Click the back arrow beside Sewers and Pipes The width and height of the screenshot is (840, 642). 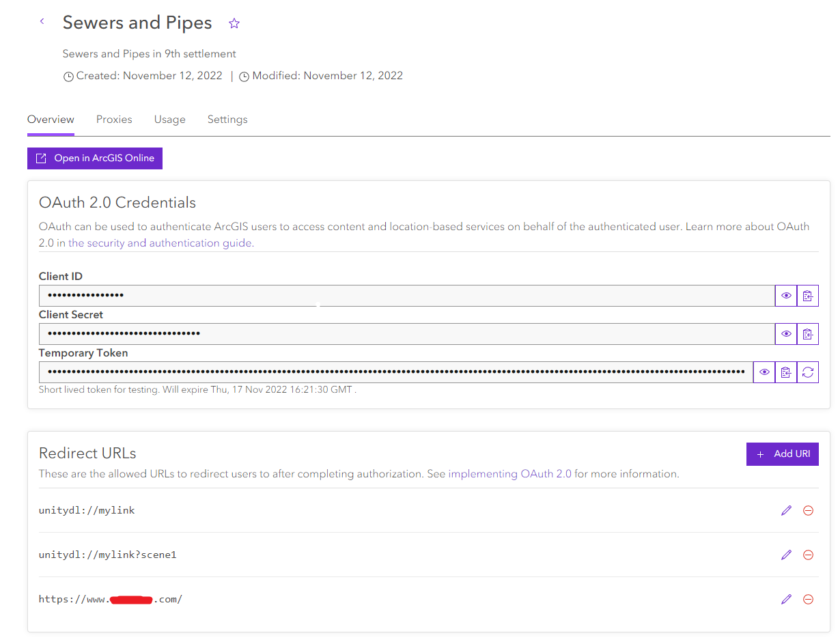click(x=42, y=22)
